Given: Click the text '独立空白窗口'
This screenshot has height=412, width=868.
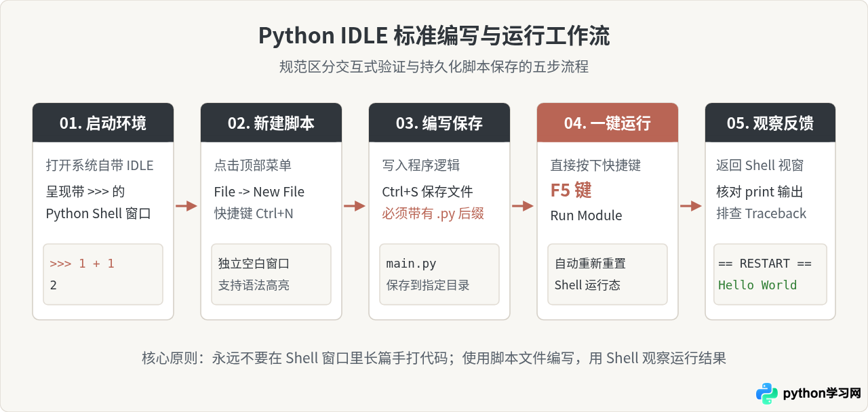Looking at the screenshot, I should [x=254, y=264].
